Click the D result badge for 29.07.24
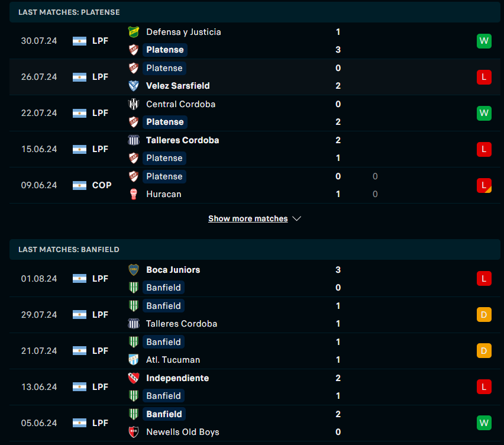 (x=484, y=315)
